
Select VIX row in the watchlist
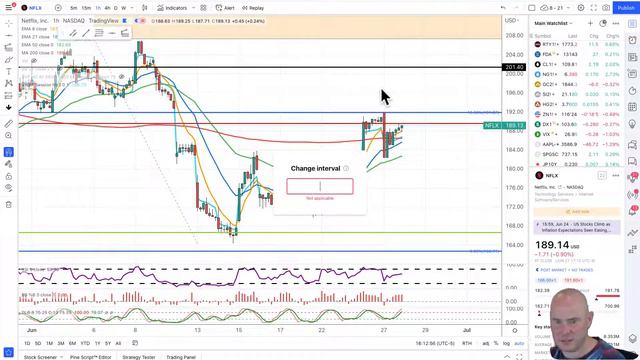[577, 134]
